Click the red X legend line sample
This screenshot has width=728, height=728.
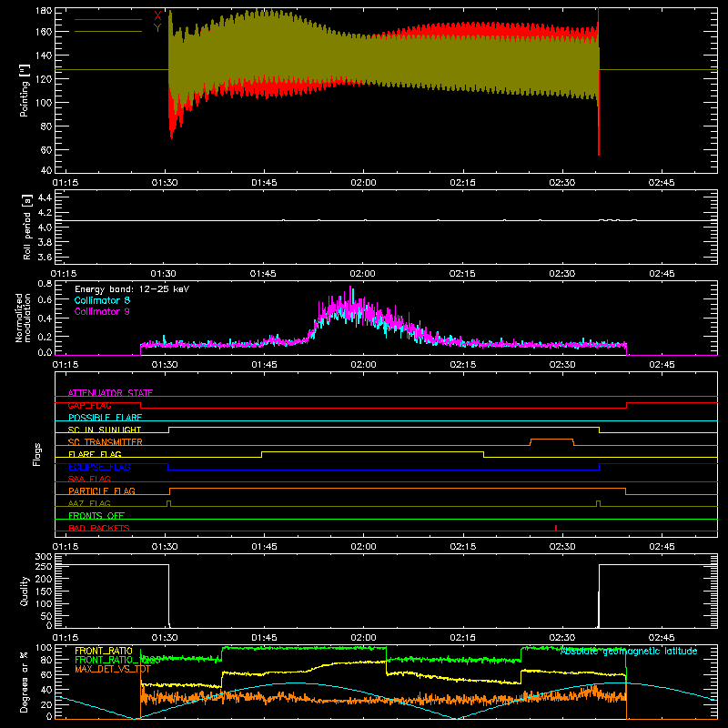[x=108, y=19]
